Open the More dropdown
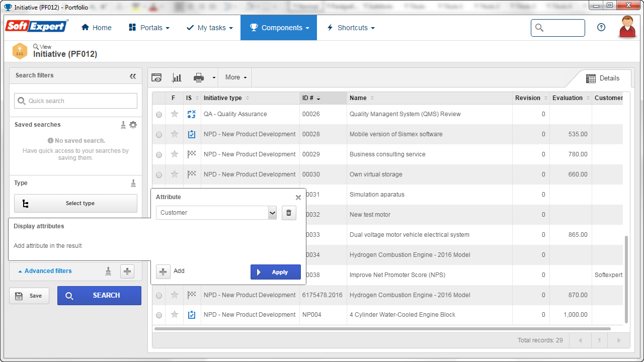This screenshot has width=644, height=362. tap(235, 77)
